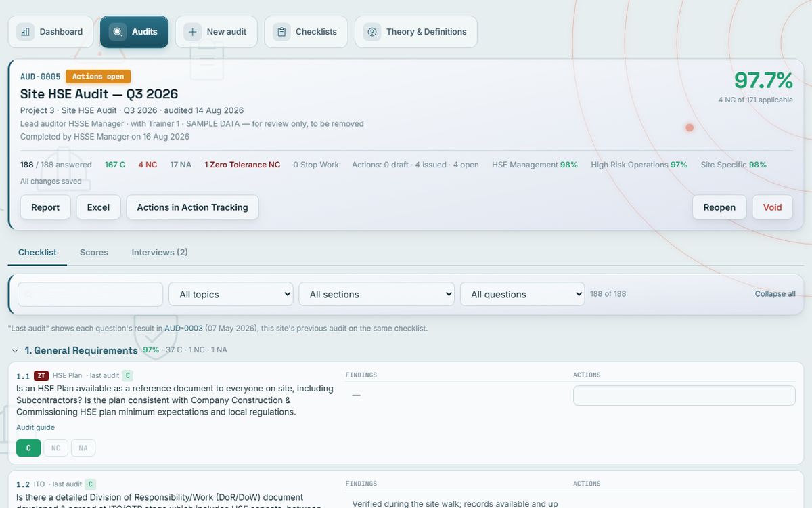Screen dimensions: 812x508
Task: Click the New audit plus icon
Action: click(x=193, y=32)
